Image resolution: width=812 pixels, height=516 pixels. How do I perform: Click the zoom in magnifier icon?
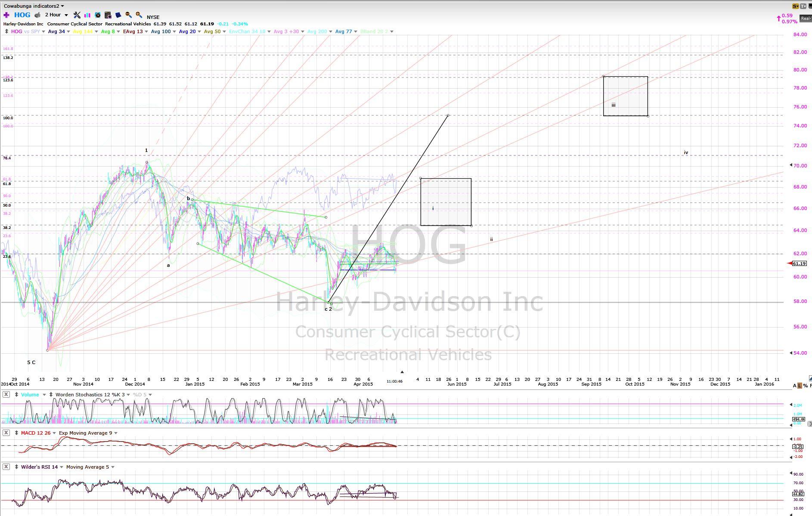coord(139,15)
